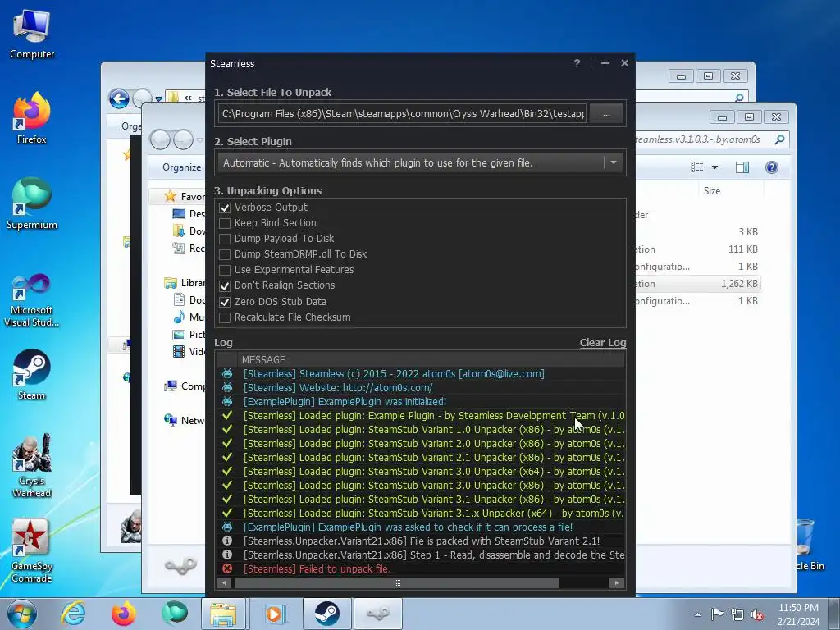Image resolution: width=840 pixels, height=630 pixels.
Task: Uncheck Don't Realign Sections
Action: 225,286
